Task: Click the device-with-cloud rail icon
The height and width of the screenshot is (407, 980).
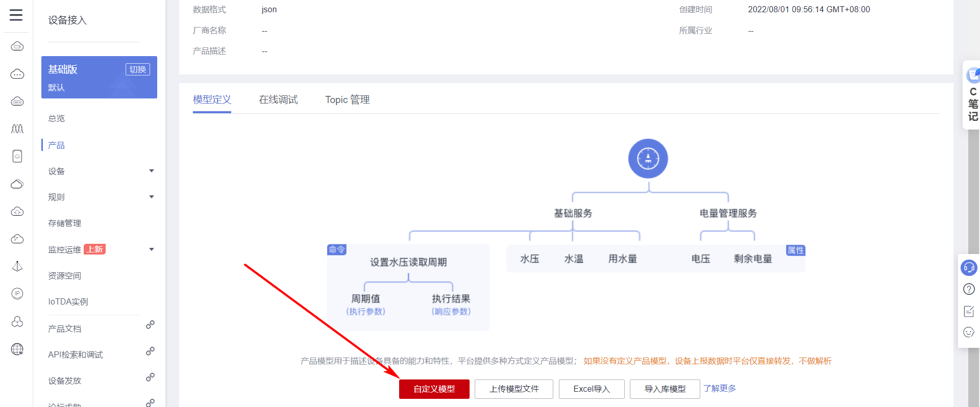Action: tap(17, 156)
